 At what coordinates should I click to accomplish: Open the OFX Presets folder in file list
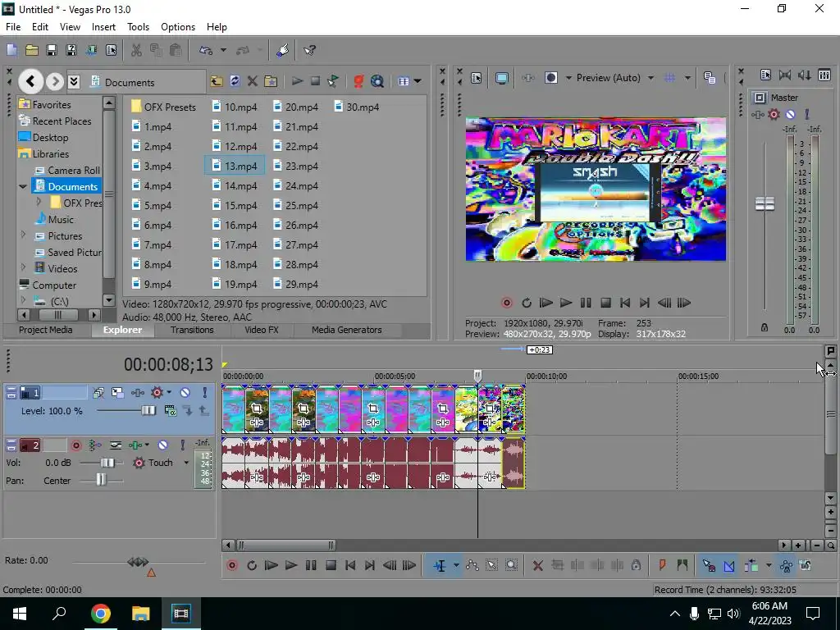click(163, 107)
